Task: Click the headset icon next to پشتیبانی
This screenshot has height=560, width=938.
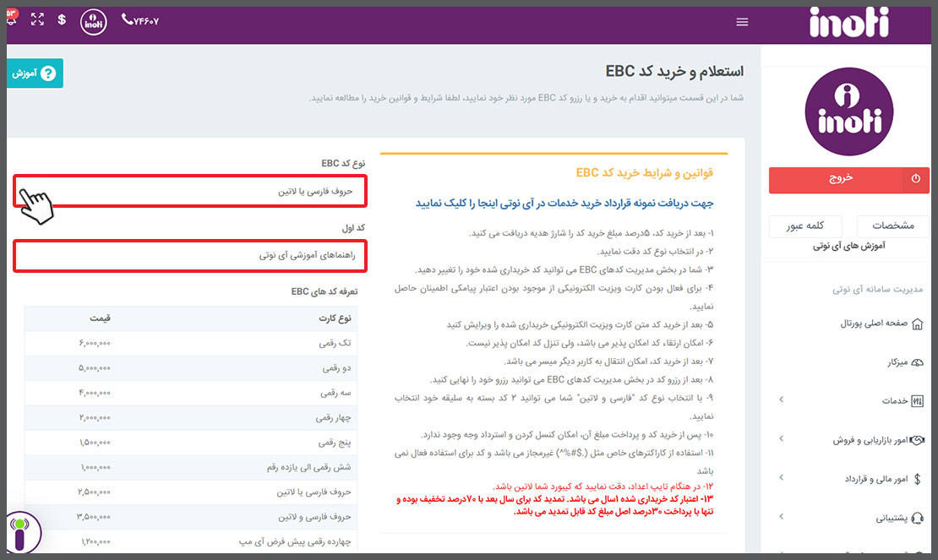Action: tap(917, 518)
